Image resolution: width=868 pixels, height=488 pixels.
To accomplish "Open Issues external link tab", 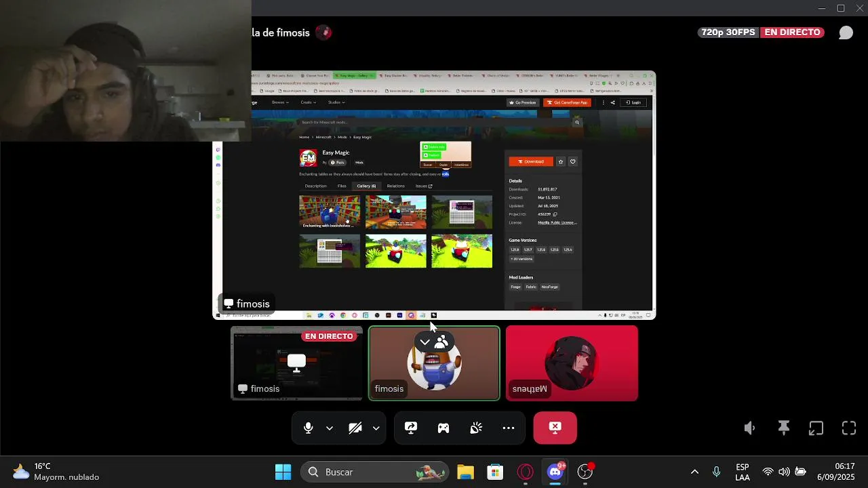I will tap(423, 186).
